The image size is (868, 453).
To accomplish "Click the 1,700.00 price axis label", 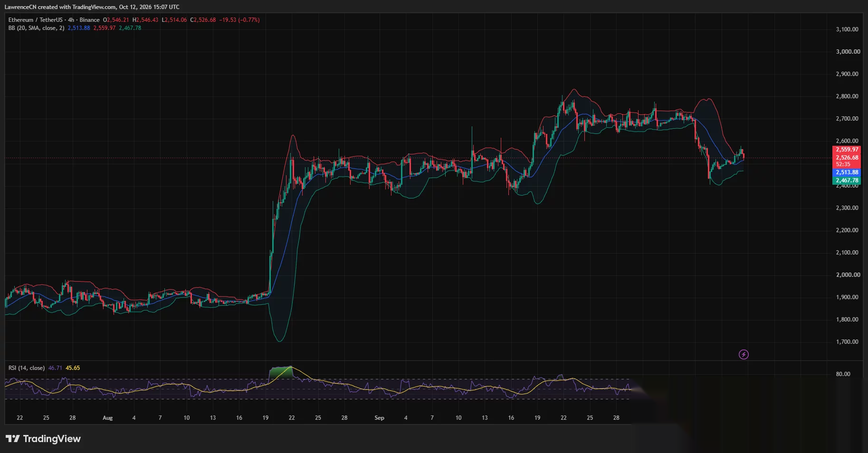I will point(847,342).
